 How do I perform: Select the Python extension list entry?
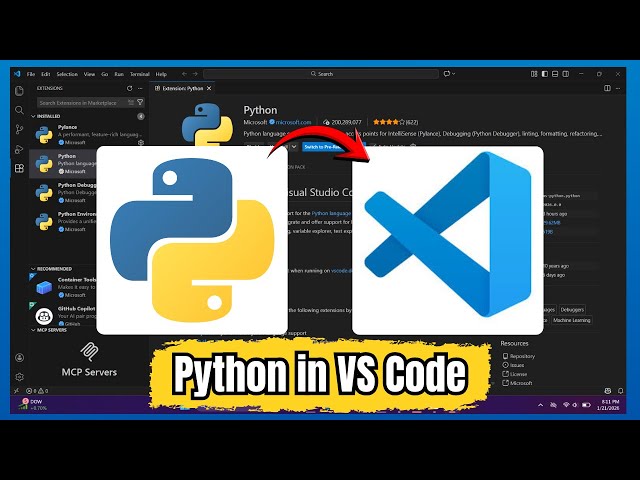[63, 163]
